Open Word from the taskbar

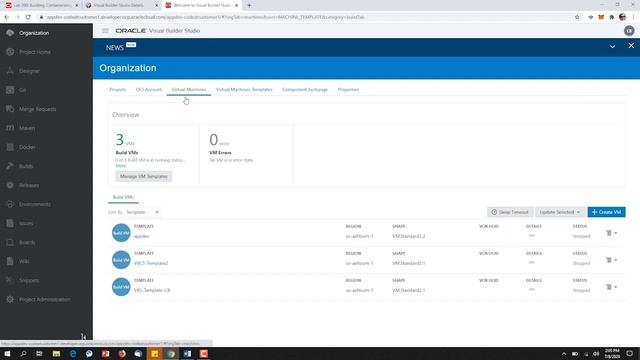(x=187, y=353)
